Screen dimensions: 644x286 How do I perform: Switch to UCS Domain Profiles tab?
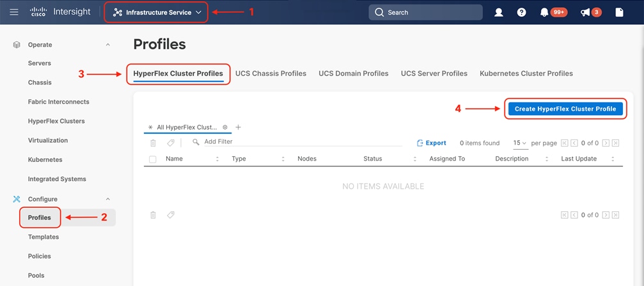click(354, 74)
